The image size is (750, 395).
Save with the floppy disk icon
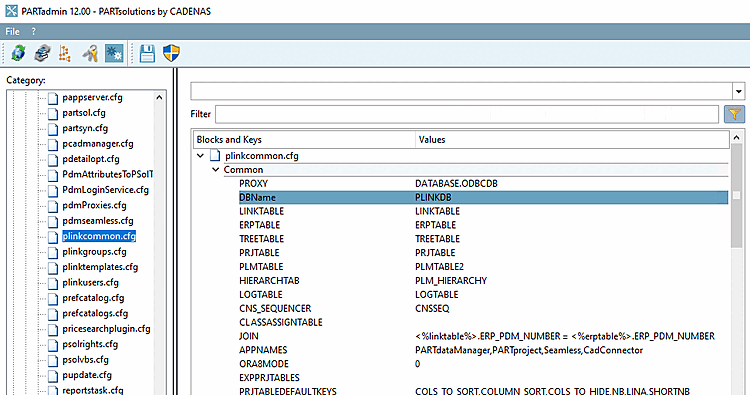tap(147, 53)
